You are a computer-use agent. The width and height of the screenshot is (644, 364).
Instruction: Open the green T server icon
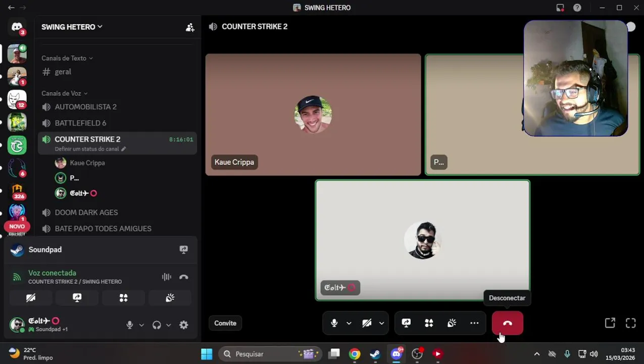[17, 145]
